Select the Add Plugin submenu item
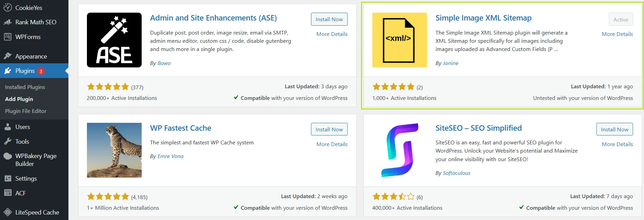 19,99
